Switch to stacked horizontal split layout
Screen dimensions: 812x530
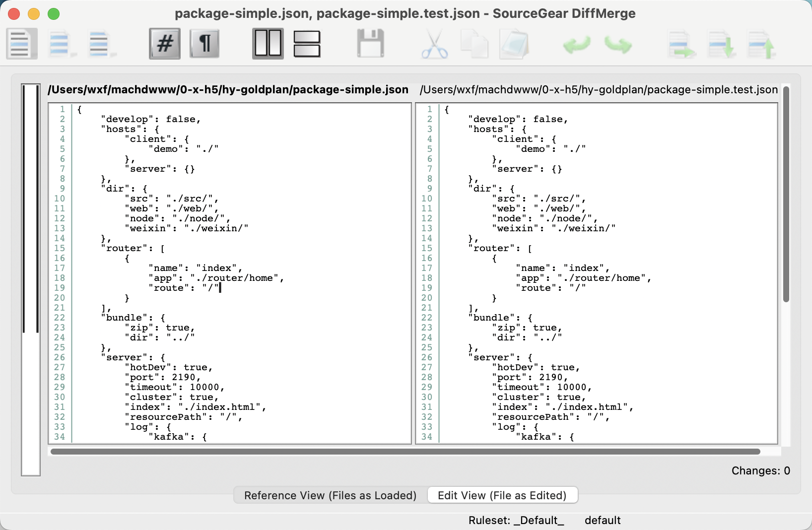[x=307, y=44]
